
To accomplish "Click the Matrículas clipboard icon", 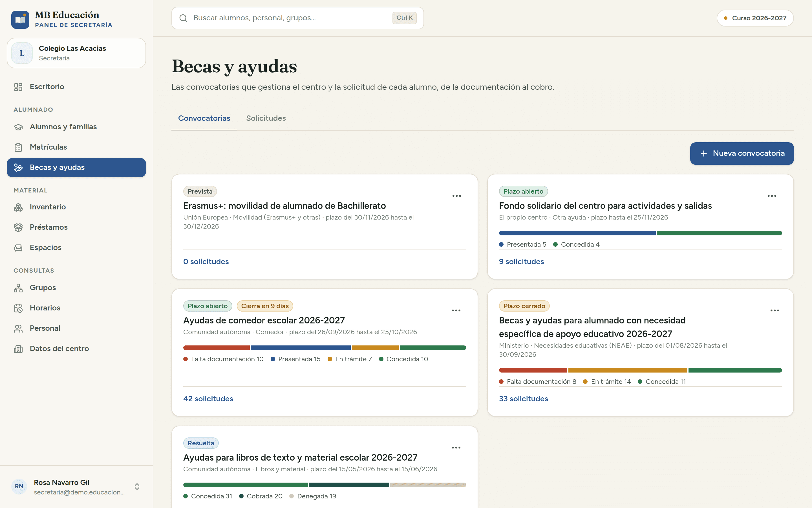I will click(x=18, y=147).
